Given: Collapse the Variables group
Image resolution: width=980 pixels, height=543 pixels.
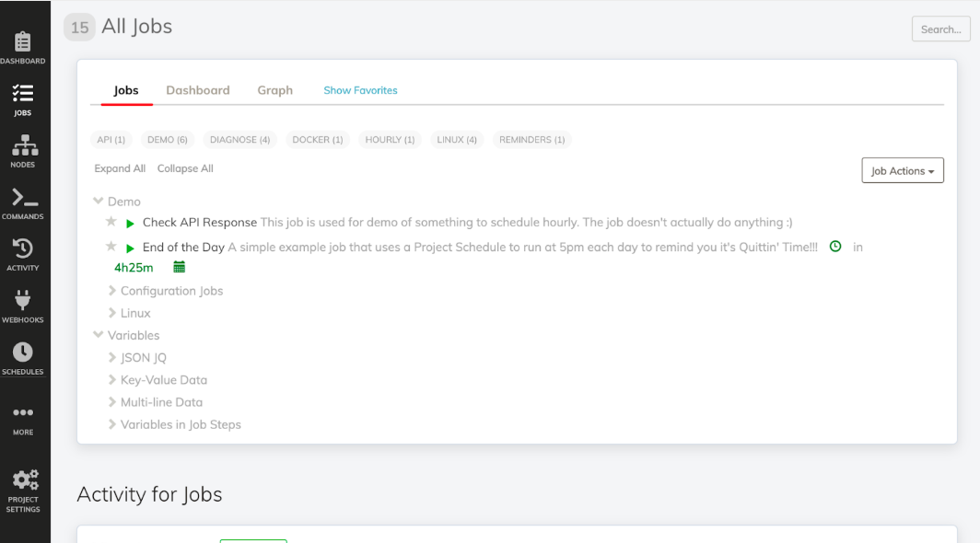Looking at the screenshot, I should click(x=99, y=335).
